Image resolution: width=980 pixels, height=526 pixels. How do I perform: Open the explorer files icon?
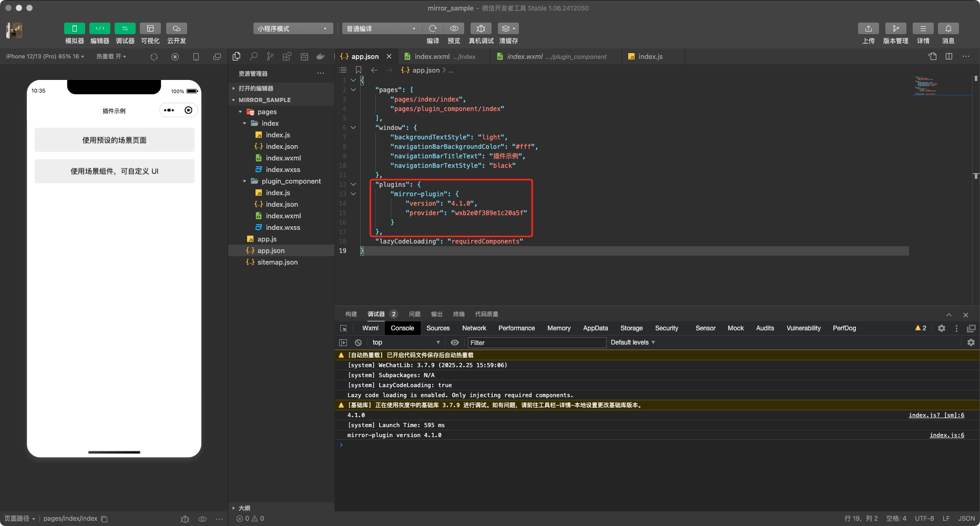[237, 56]
